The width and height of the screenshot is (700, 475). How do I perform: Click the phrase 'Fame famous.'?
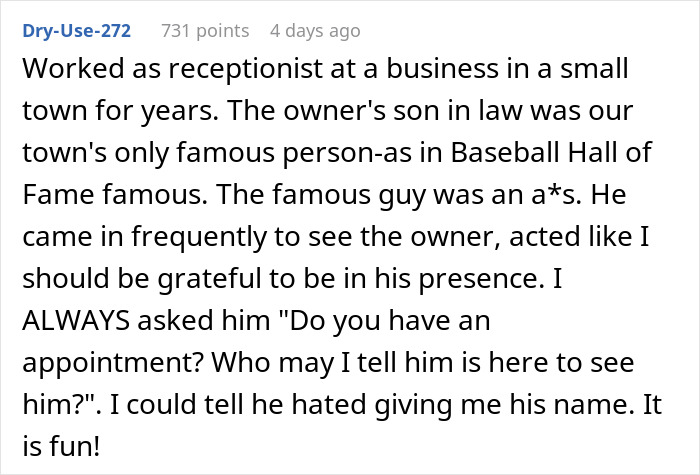115,195
